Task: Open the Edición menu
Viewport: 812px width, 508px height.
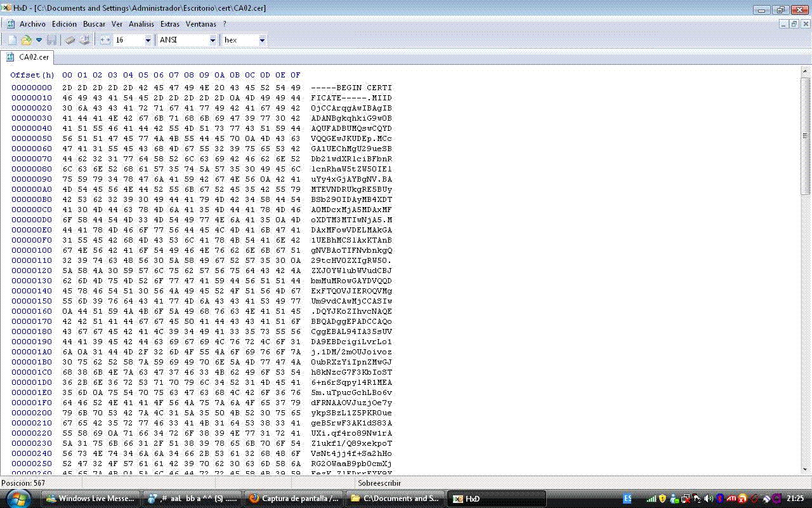Action: pos(65,24)
